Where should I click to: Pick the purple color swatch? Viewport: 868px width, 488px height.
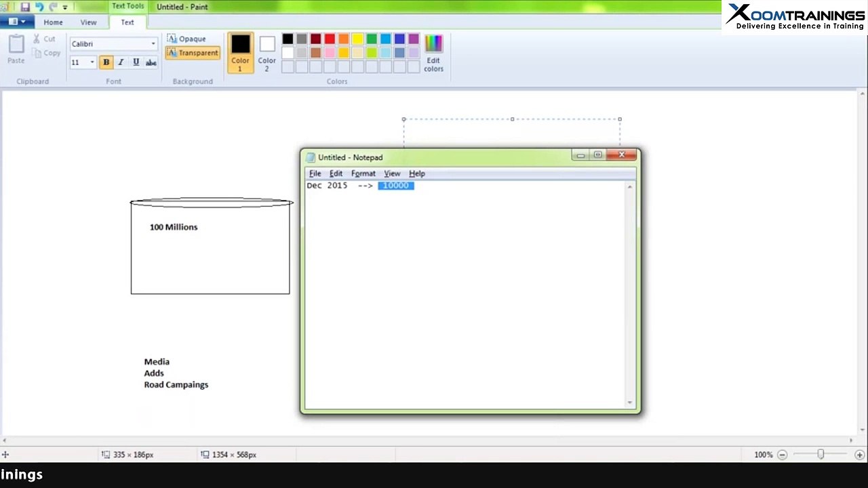pyautogui.click(x=414, y=39)
